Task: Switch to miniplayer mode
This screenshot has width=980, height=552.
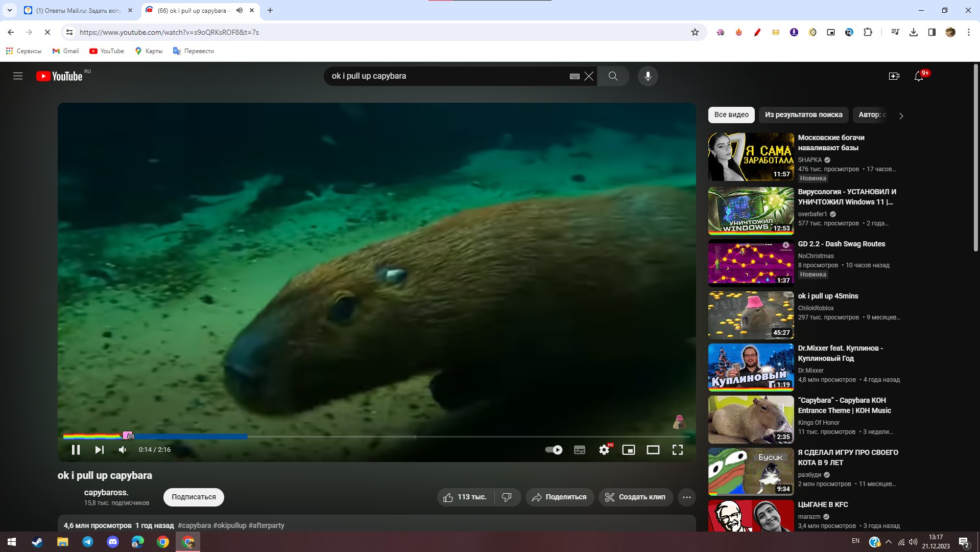Action: coord(629,450)
